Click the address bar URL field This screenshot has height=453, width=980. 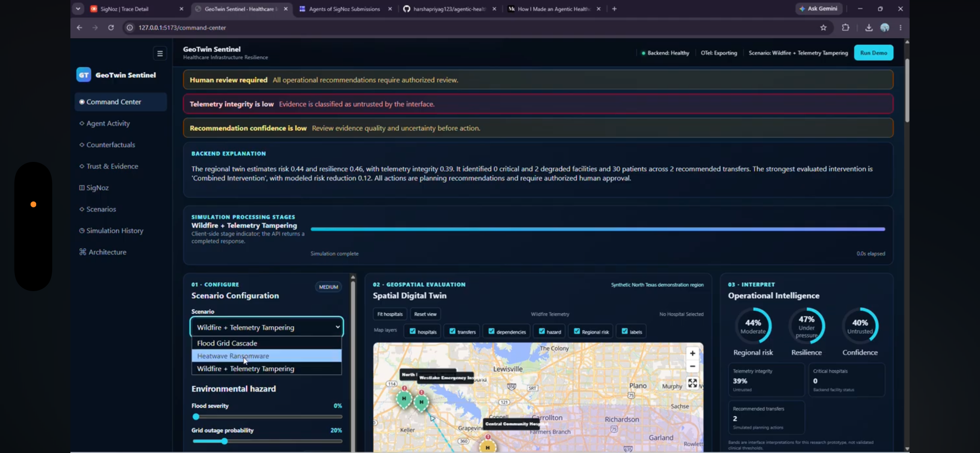tap(475, 27)
